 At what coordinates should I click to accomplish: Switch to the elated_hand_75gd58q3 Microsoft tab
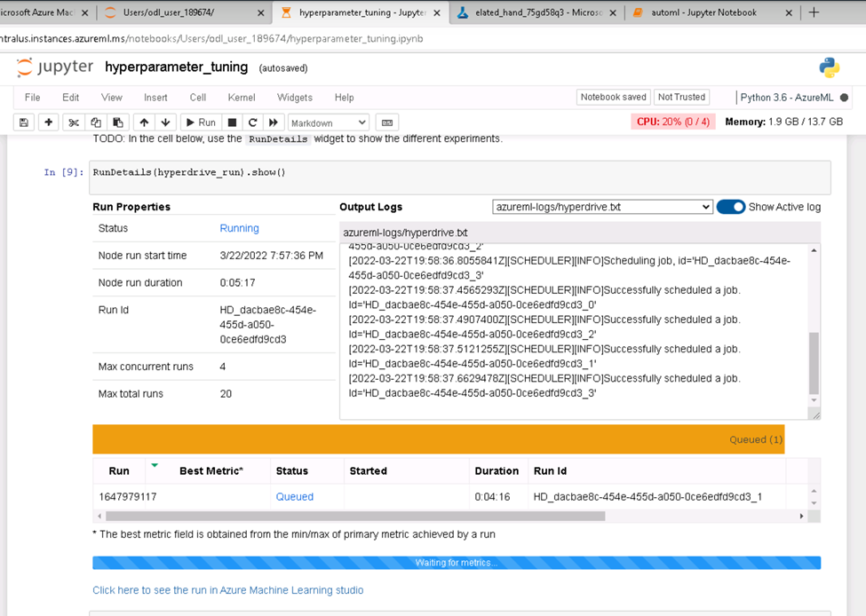(538, 12)
